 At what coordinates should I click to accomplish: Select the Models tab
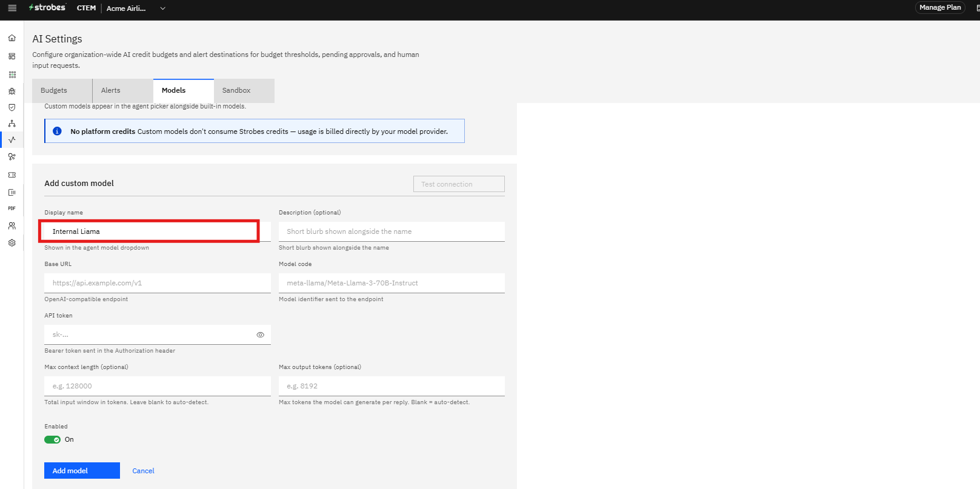coord(184,91)
